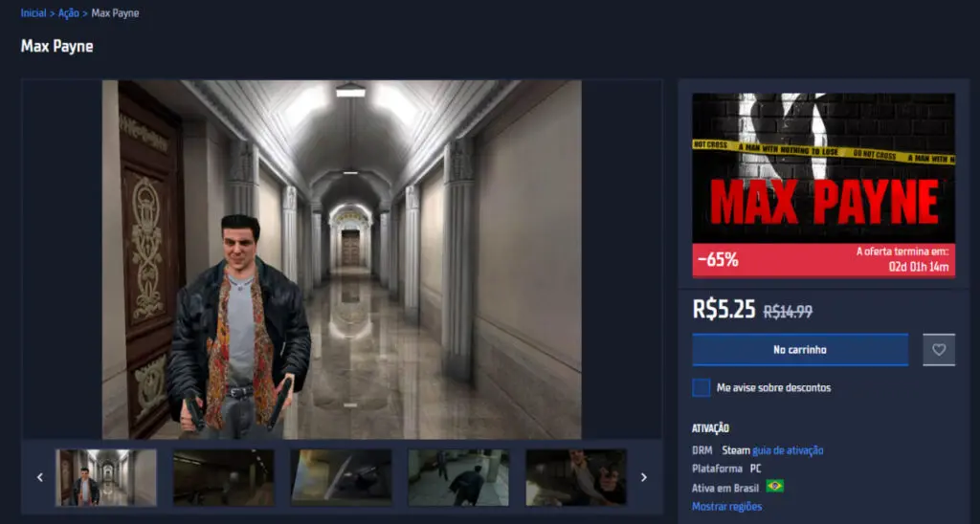Go to 'Inicial' breadcrumb link
The image size is (980, 524).
pyautogui.click(x=33, y=13)
